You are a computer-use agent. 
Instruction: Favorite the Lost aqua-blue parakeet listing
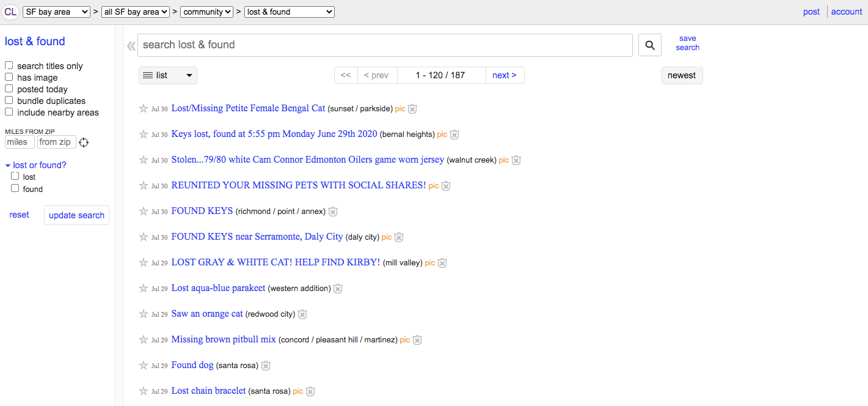(144, 289)
